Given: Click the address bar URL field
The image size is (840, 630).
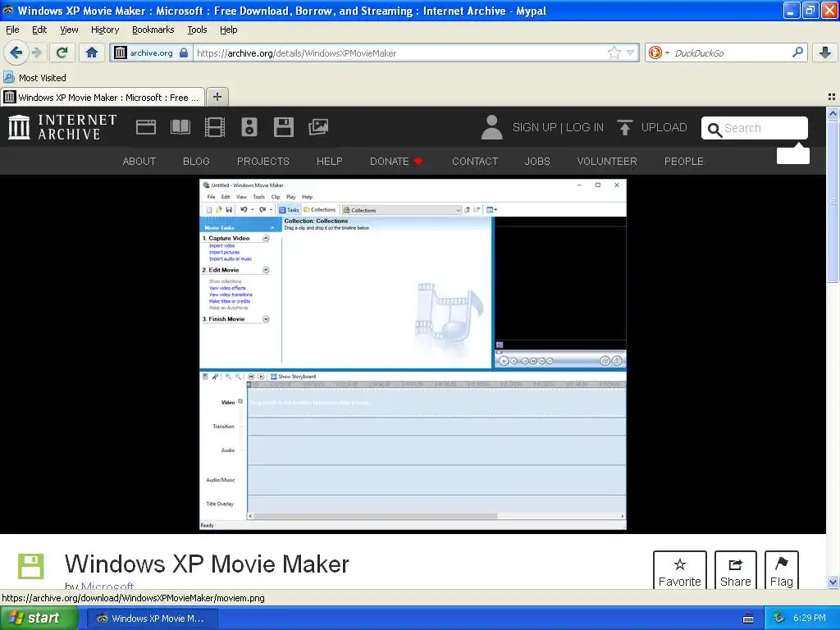Looking at the screenshot, I should (399, 52).
